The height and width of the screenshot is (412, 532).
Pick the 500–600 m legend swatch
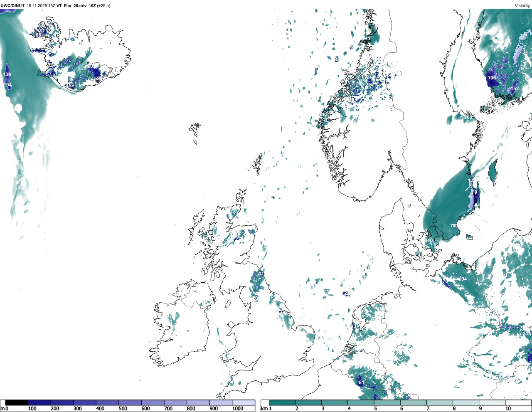[130, 403]
